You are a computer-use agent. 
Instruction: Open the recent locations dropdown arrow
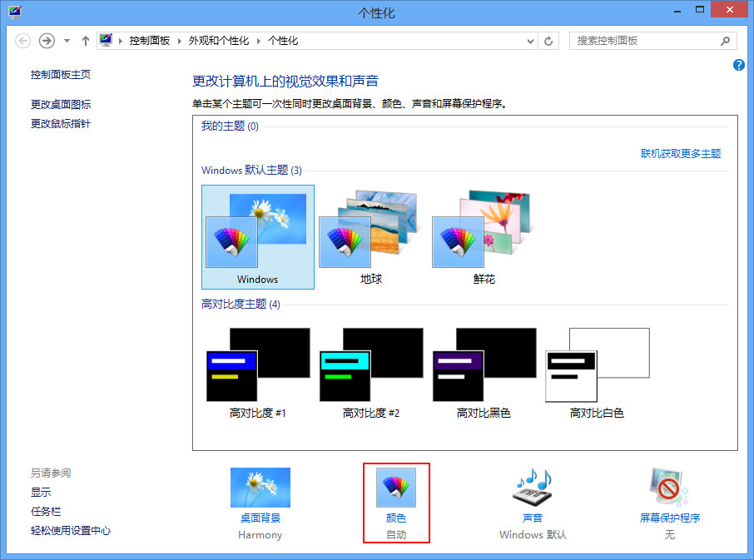[x=67, y=41]
